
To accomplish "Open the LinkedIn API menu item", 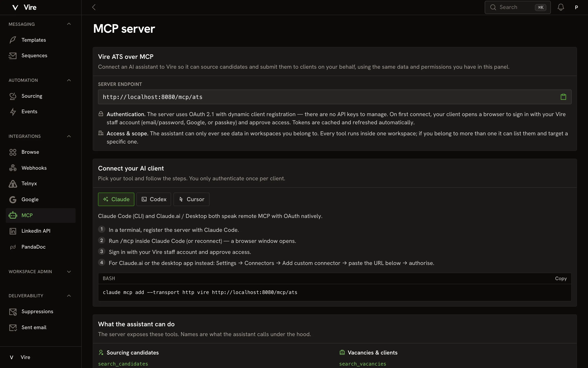I will [41, 231].
